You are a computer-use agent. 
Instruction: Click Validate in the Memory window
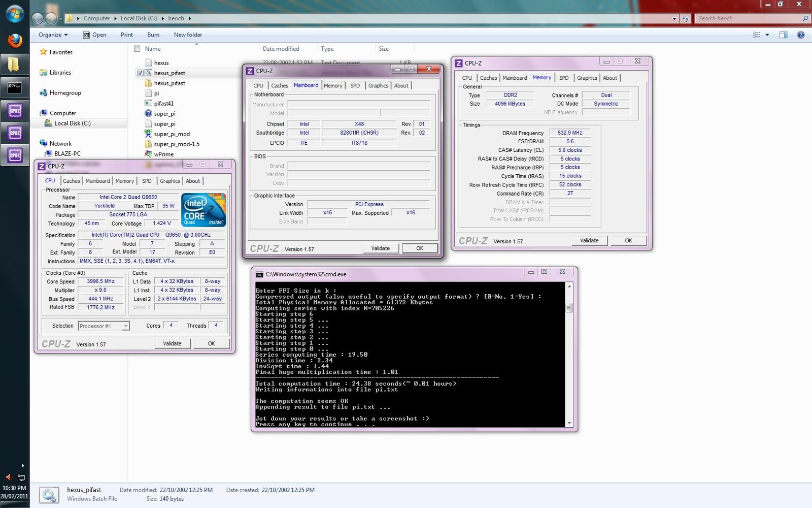(x=589, y=240)
